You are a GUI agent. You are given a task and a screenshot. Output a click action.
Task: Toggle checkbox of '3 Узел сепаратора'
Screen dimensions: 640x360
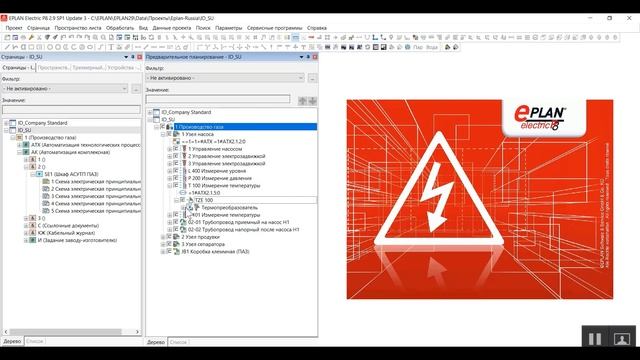point(169,244)
